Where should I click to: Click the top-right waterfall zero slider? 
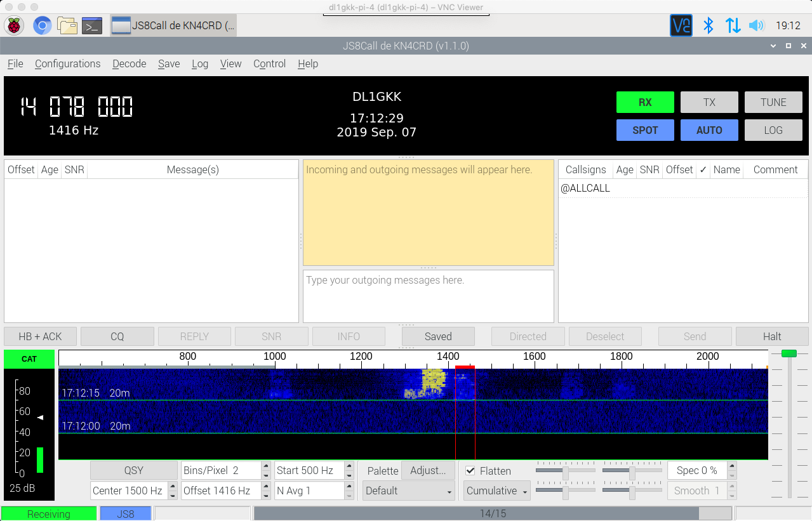pos(632,470)
